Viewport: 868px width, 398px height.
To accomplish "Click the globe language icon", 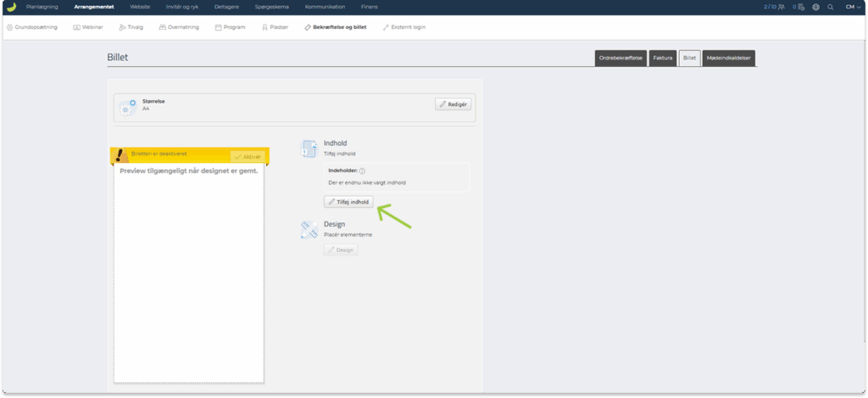I will (x=815, y=7).
